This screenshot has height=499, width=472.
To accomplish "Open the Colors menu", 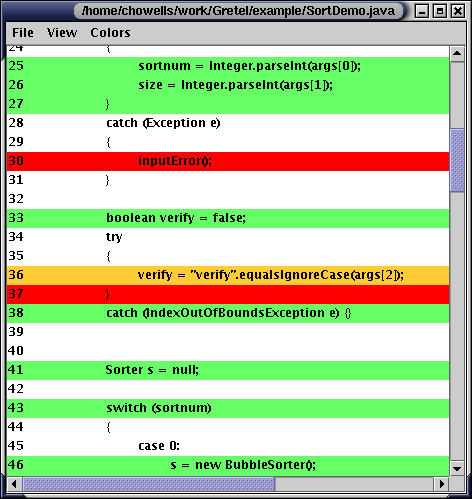I will [110, 33].
